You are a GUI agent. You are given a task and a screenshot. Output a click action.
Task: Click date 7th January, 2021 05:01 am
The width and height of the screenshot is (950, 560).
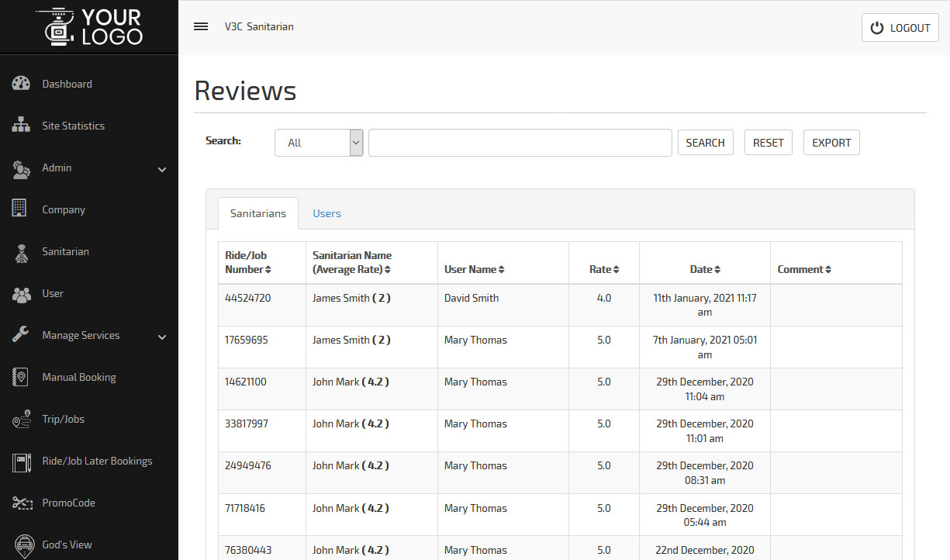pyautogui.click(x=705, y=347)
